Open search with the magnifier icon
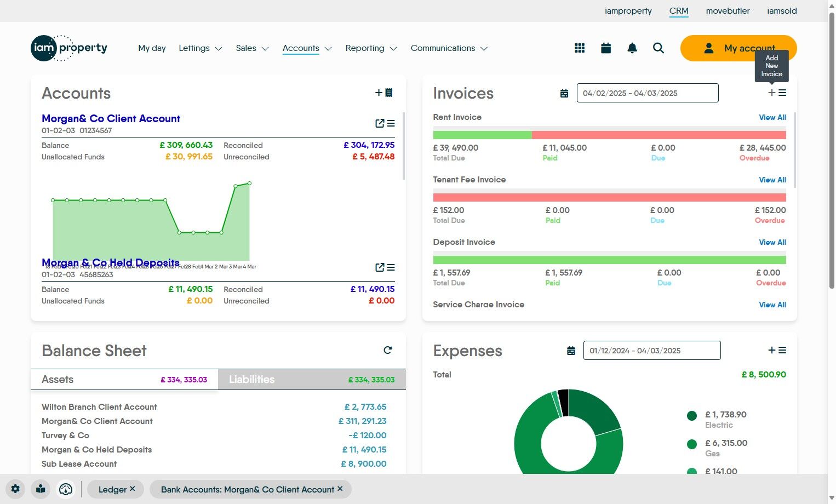This screenshot has height=504, width=836. tap(659, 48)
